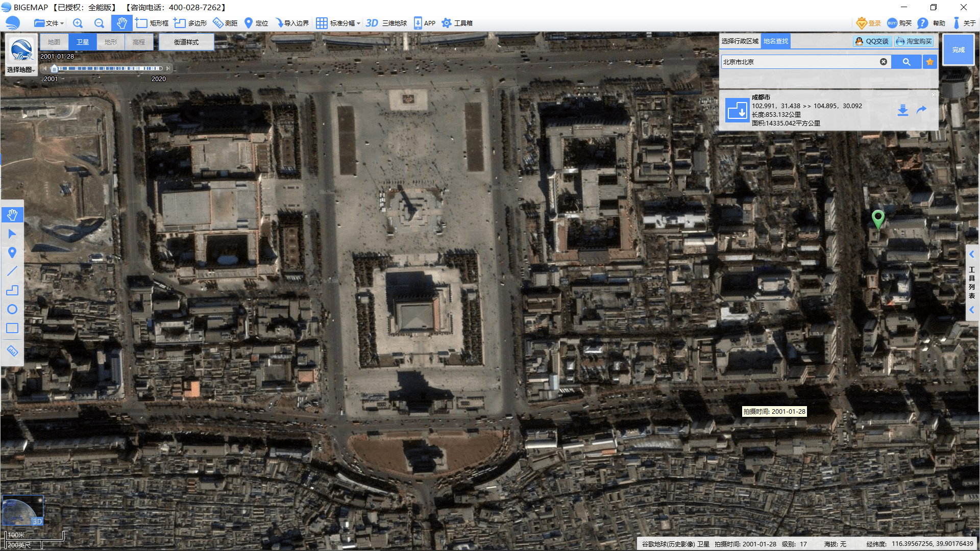Select the pan hand tool in top toolbar
This screenshot has height=551, width=980.
click(x=121, y=23)
